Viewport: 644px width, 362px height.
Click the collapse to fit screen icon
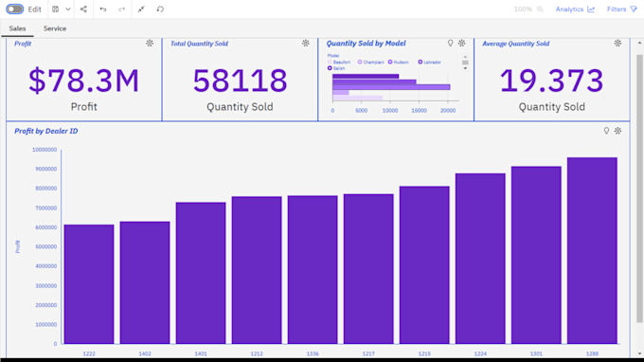pyautogui.click(x=141, y=9)
